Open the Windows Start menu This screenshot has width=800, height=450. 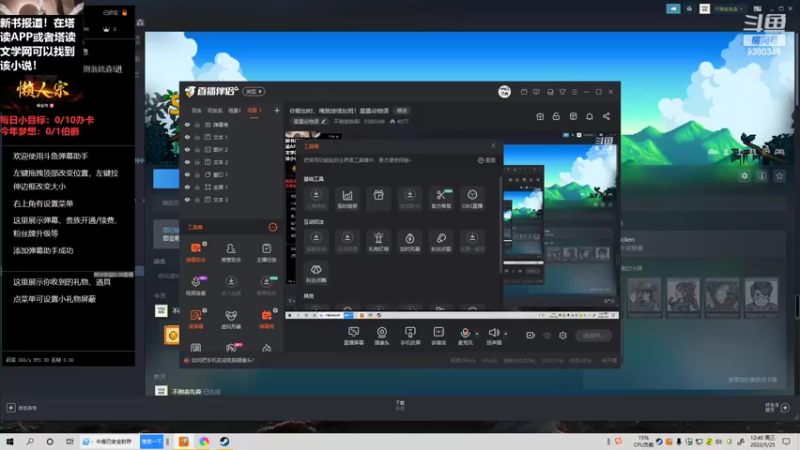[x=10, y=441]
